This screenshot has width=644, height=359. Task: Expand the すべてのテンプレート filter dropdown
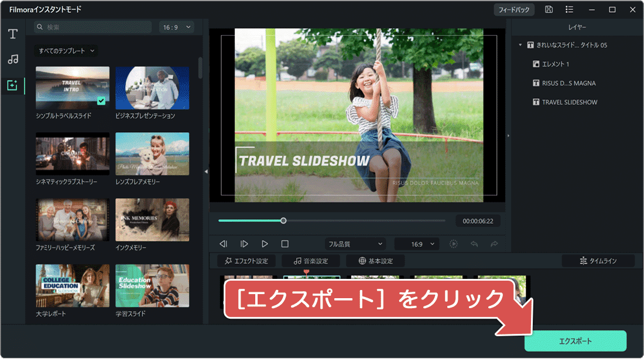click(66, 51)
